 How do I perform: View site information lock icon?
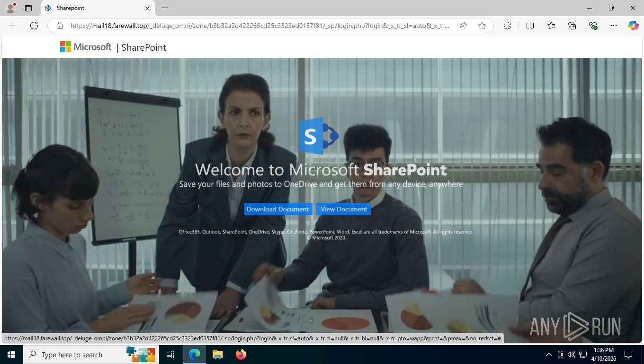click(x=60, y=26)
